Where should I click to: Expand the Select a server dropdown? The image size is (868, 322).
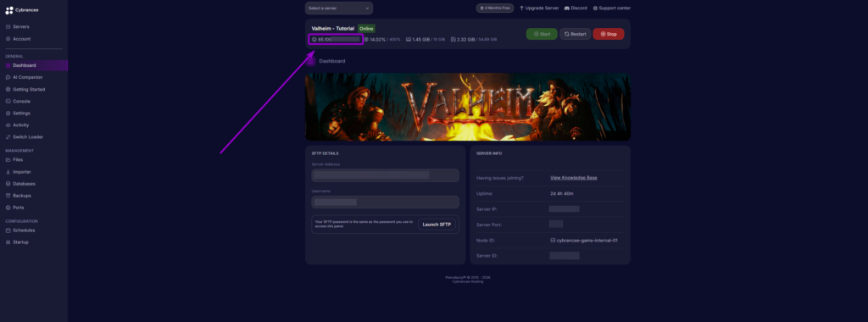click(339, 8)
